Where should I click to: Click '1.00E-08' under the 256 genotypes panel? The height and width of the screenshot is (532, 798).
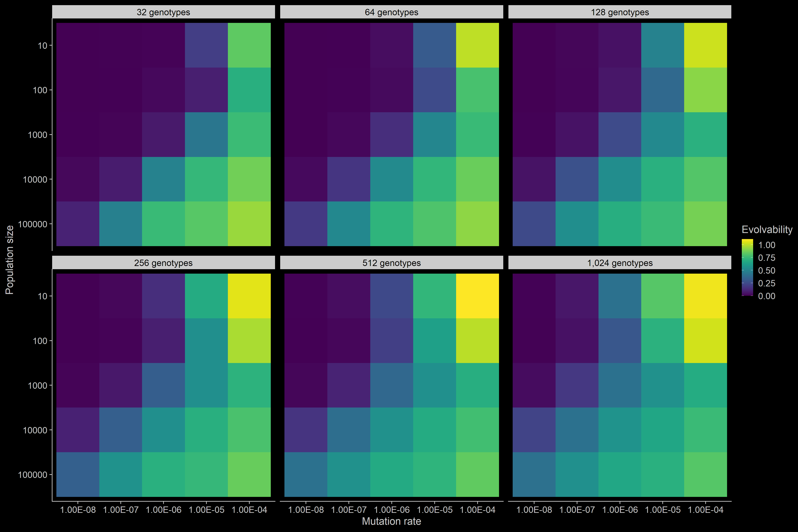78,510
